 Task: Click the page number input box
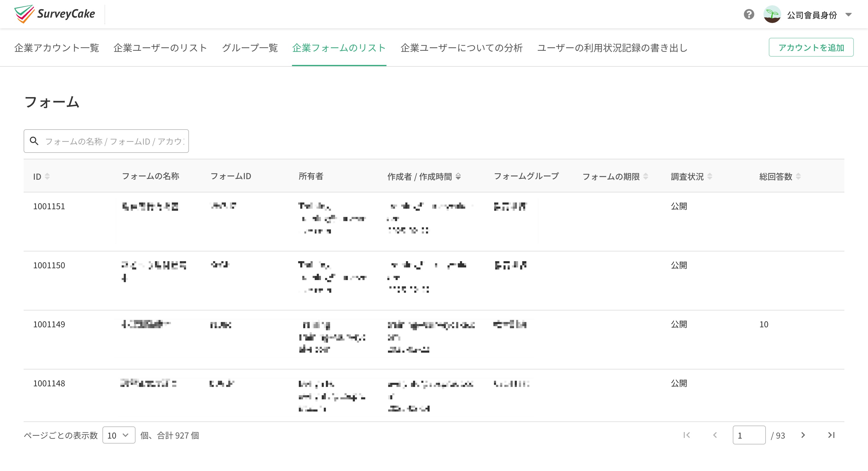(749, 435)
